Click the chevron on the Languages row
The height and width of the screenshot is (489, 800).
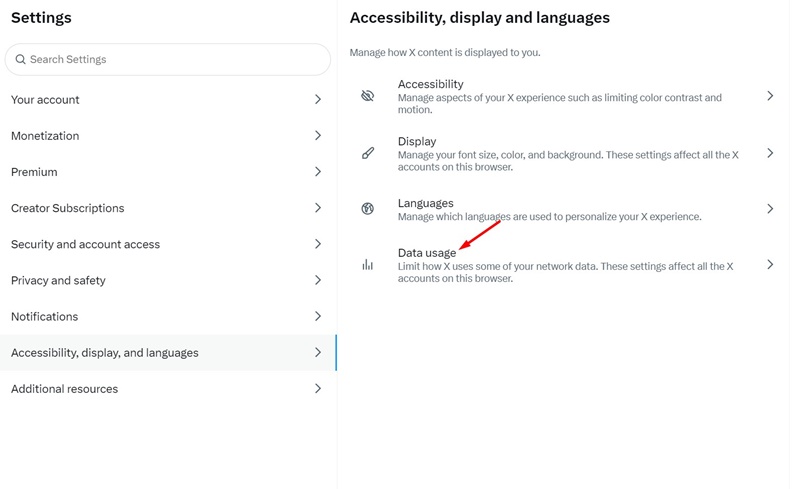point(770,209)
